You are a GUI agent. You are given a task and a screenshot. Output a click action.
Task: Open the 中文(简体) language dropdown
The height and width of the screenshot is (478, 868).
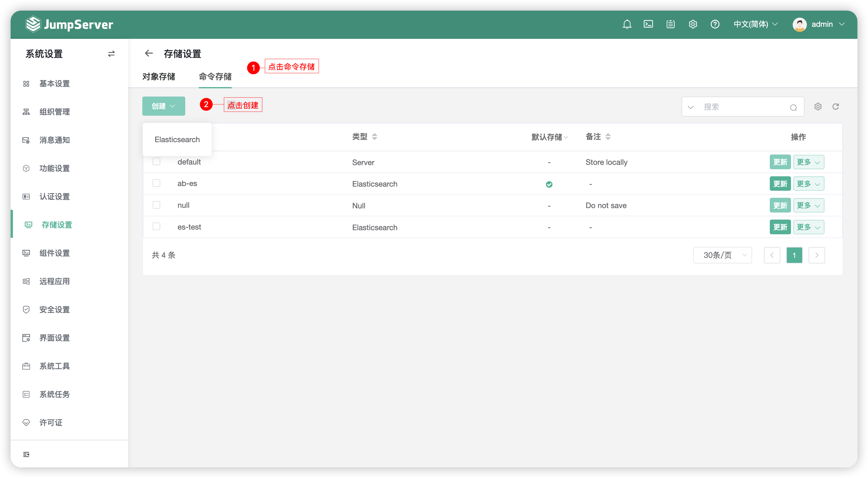(x=755, y=24)
